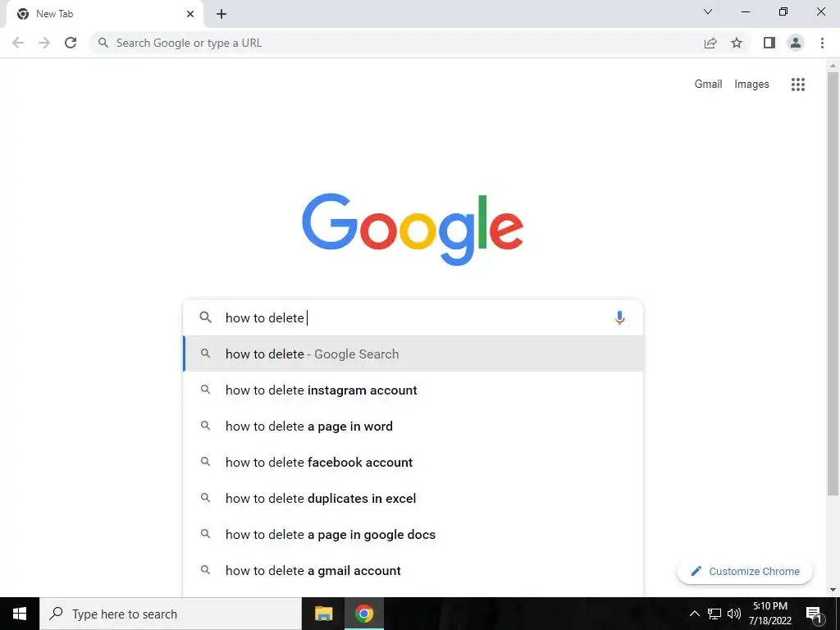840x630 pixels.
Task: Click the Customize Chrome button
Action: (x=745, y=571)
